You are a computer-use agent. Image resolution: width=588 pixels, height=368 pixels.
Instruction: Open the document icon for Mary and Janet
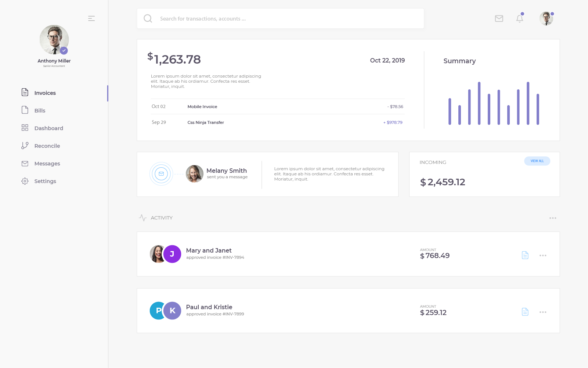click(525, 255)
